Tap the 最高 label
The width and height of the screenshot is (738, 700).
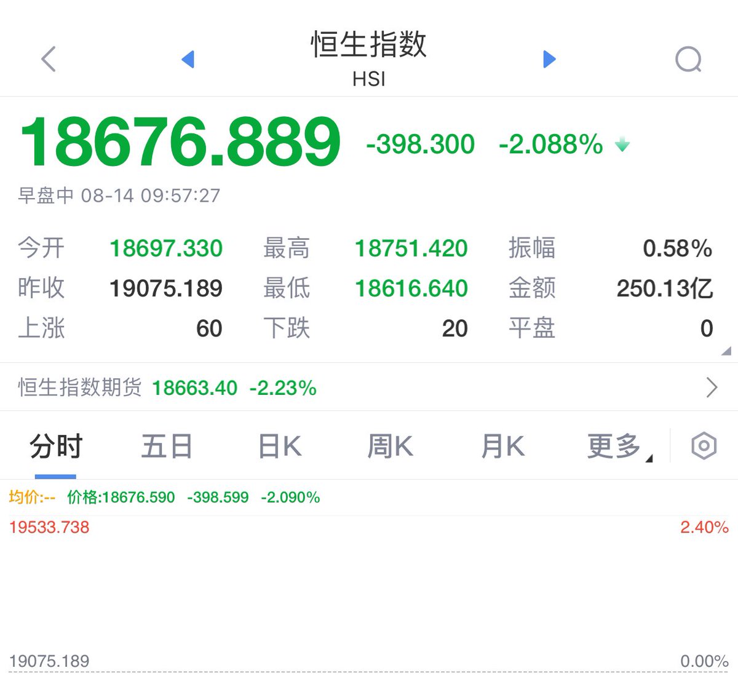point(287,249)
